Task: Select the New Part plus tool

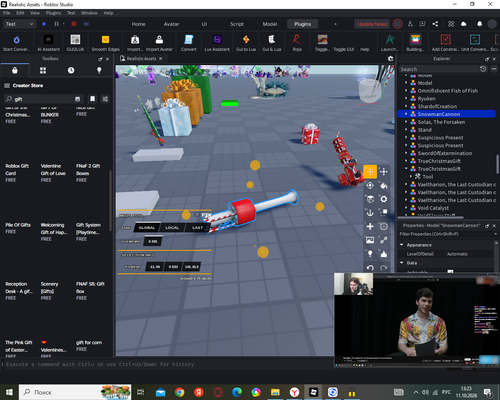Action: [370, 226]
